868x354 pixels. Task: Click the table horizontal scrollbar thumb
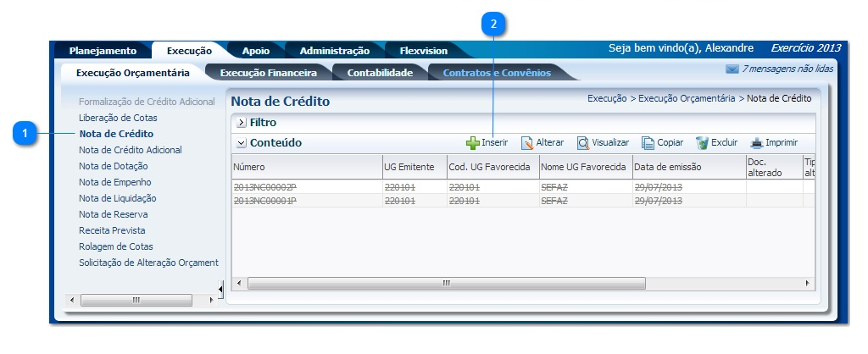(x=446, y=283)
